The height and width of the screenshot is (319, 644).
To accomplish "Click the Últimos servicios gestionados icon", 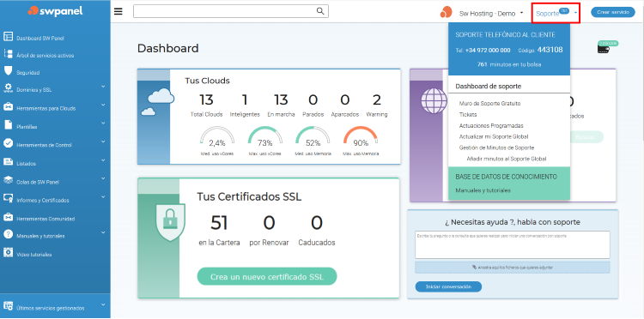I will pyautogui.click(x=9, y=306).
